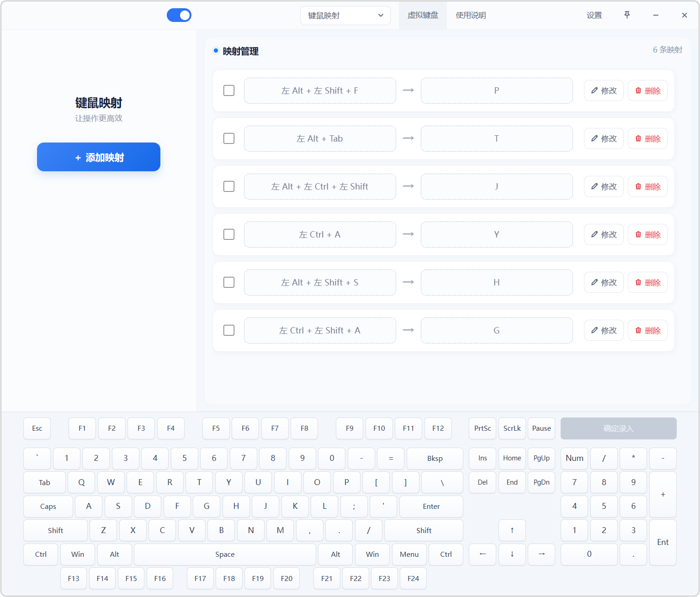Image resolution: width=700 pixels, height=597 pixels.
Task: Check the box for 左 Ctrl + A mapping
Action: tap(229, 234)
